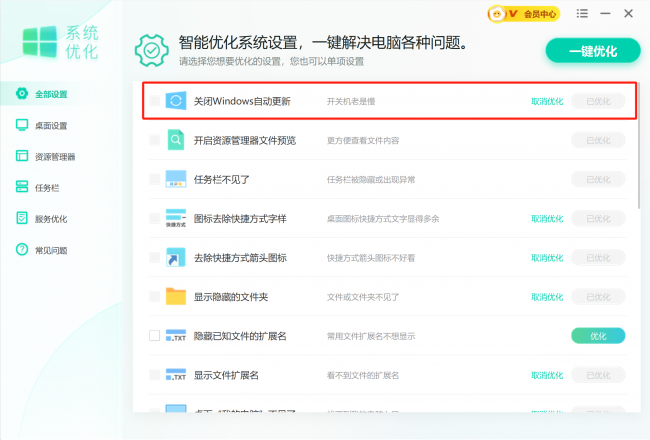
Task: Click the yellow folder icon
Action: coord(176,297)
